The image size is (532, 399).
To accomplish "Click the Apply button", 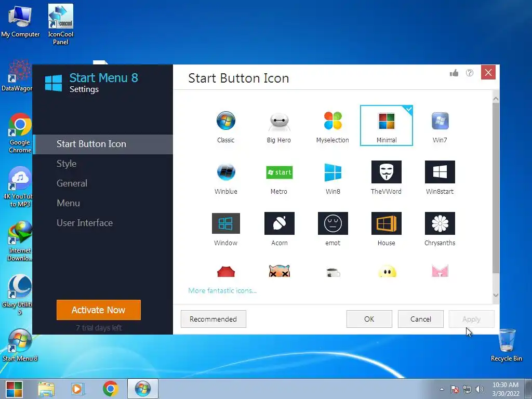I will (472, 319).
